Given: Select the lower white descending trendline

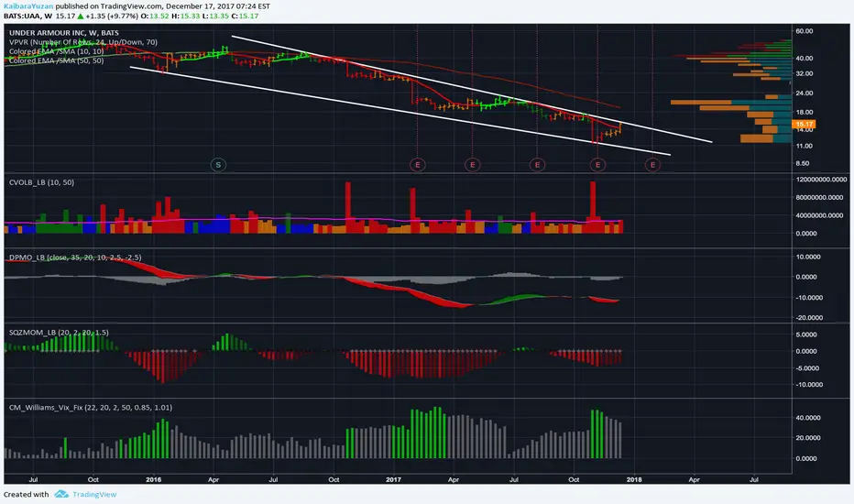Looking at the screenshot, I should tap(400, 111).
